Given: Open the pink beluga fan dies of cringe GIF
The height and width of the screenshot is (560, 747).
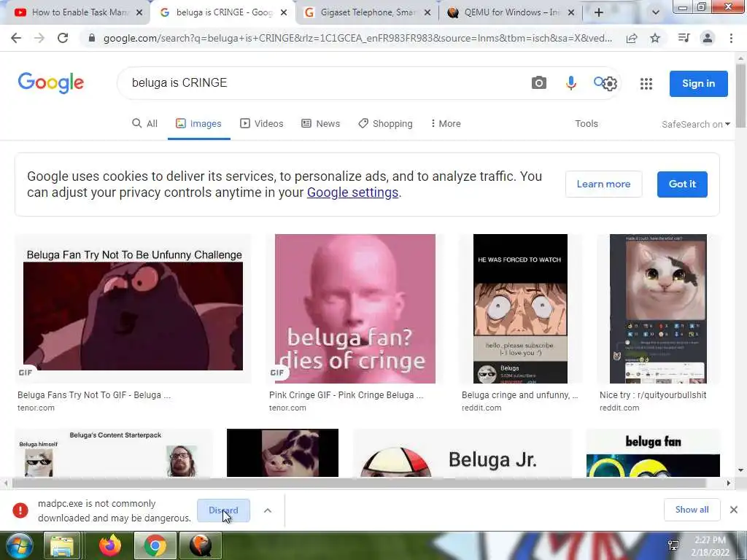Looking at the screenshot, I should pyautogui.click(x=355, y=309).
